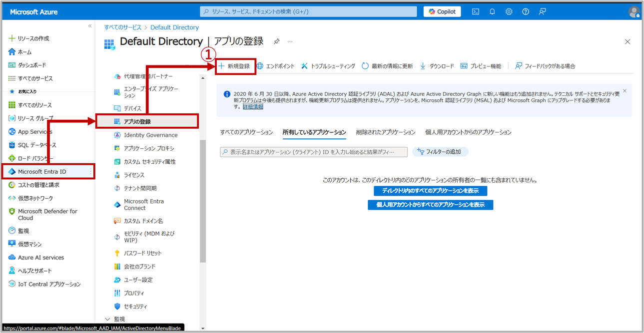Open the feedback icon in top bar
Screen dimensions: 644x333
click(x=542, y=11)
